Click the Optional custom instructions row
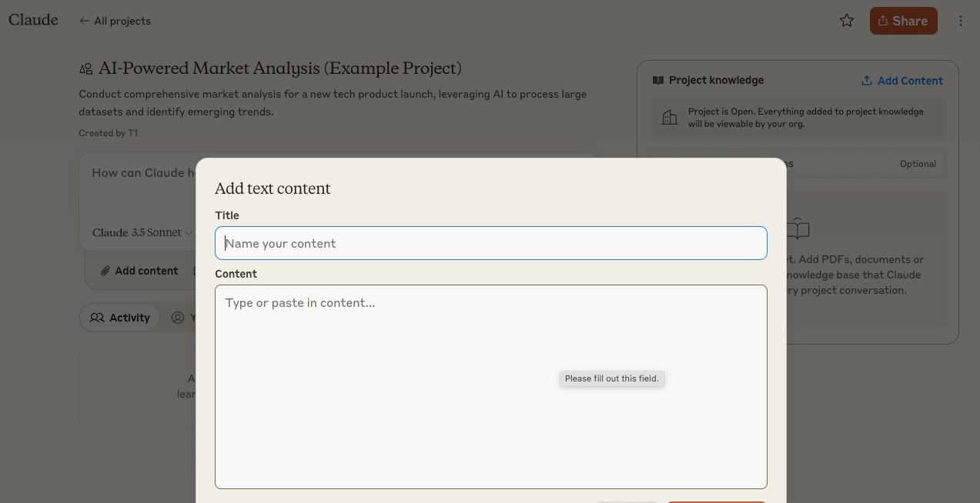980x503 pixels. pyautogui.click(x=866, y=163)
